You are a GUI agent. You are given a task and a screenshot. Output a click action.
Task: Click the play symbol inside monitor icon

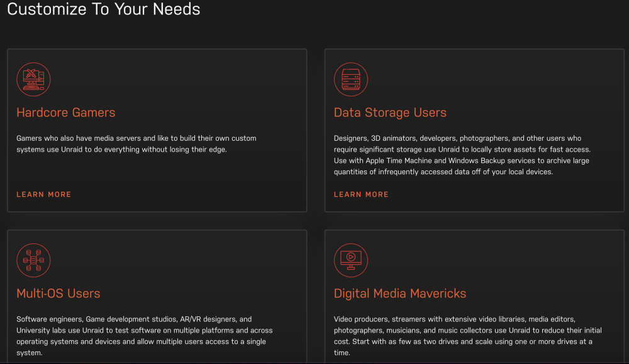[351, 257]
